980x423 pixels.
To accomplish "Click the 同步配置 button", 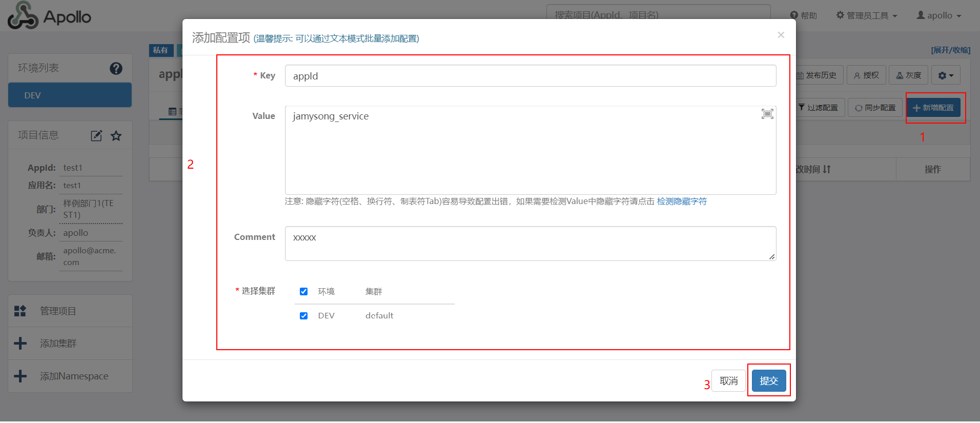I will coord(875,108).
